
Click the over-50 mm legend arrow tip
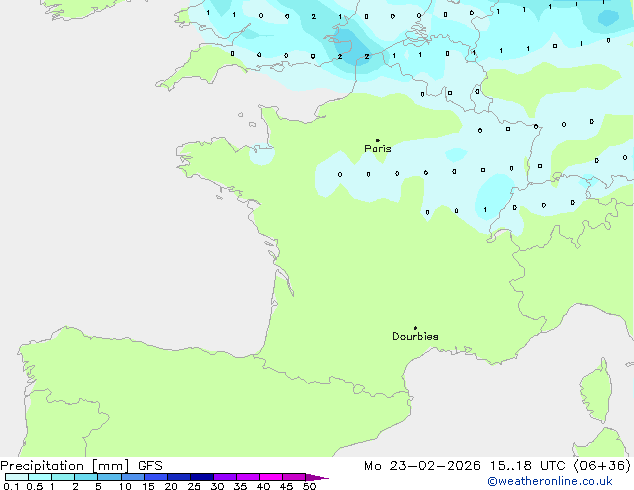317,477
